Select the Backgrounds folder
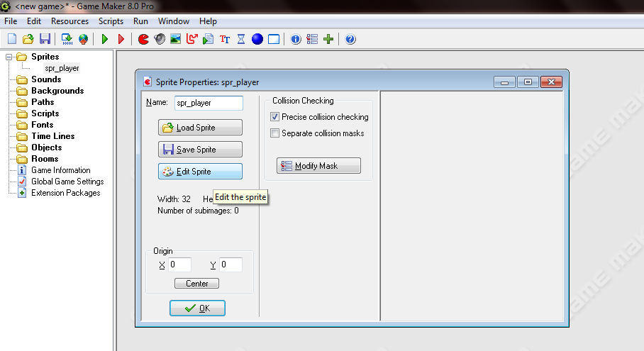The width and height of the screenshot is (644, 351). (x=57, y=91)
